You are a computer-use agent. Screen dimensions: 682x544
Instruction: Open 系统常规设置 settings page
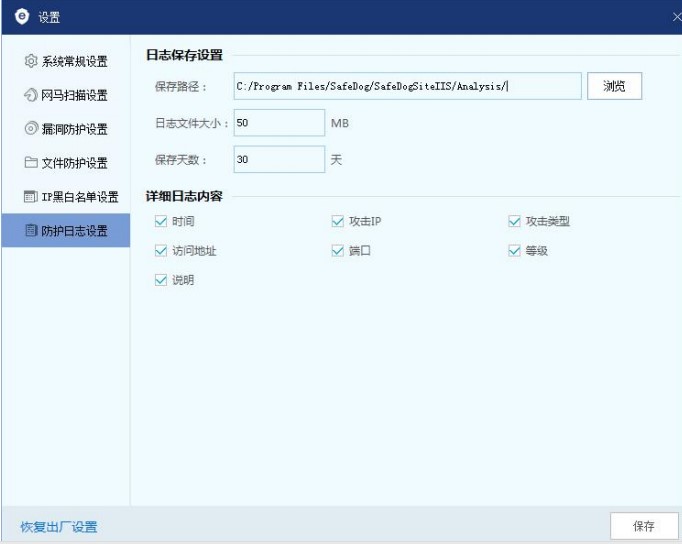coord(66,61)
